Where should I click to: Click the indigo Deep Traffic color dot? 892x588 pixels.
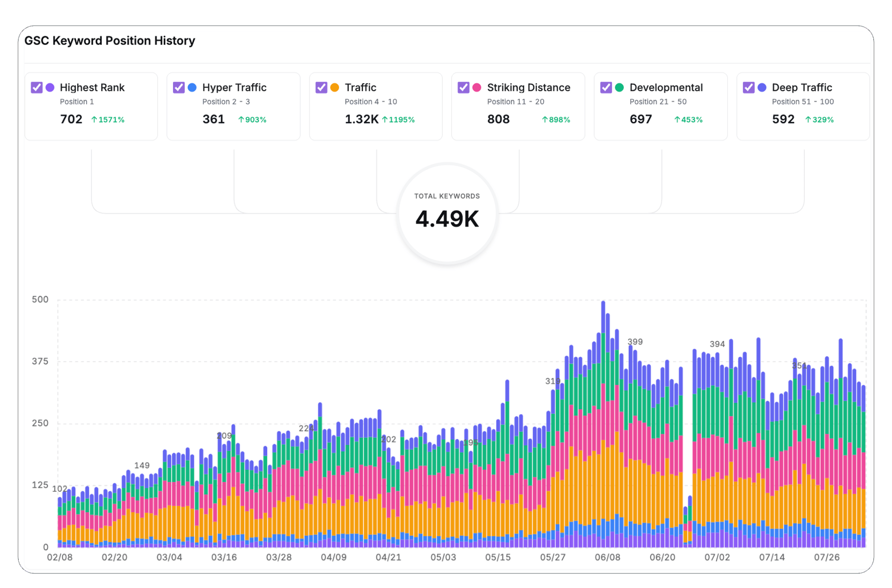pos(762,87)
